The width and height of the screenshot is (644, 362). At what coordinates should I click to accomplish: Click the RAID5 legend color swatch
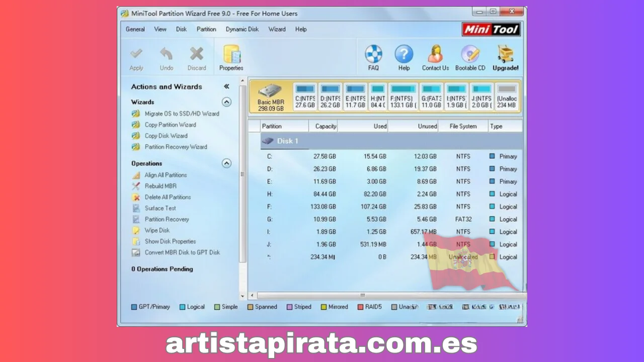360,307
